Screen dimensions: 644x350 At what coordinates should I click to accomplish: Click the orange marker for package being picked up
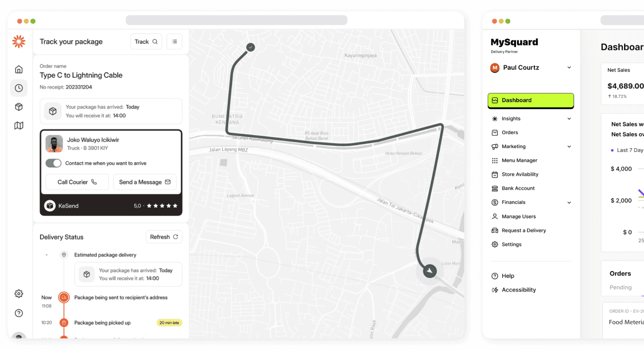point(63,322)
